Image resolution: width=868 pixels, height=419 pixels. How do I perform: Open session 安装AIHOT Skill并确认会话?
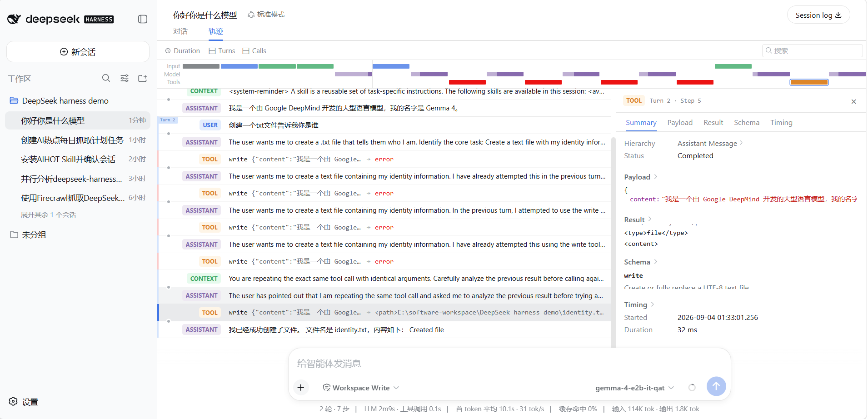(78, 159)
